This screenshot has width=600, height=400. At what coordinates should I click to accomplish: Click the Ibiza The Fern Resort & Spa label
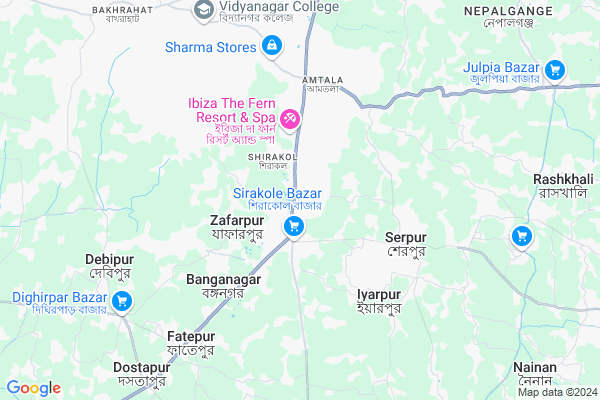[232, 110]
